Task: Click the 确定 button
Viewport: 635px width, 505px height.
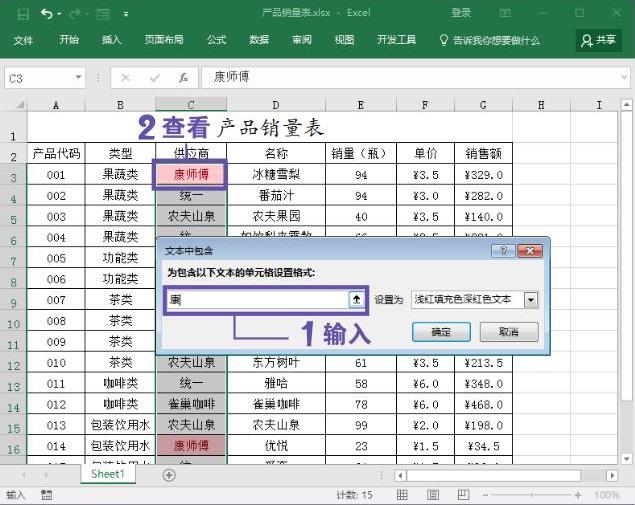Action: [x=441, y=332]
